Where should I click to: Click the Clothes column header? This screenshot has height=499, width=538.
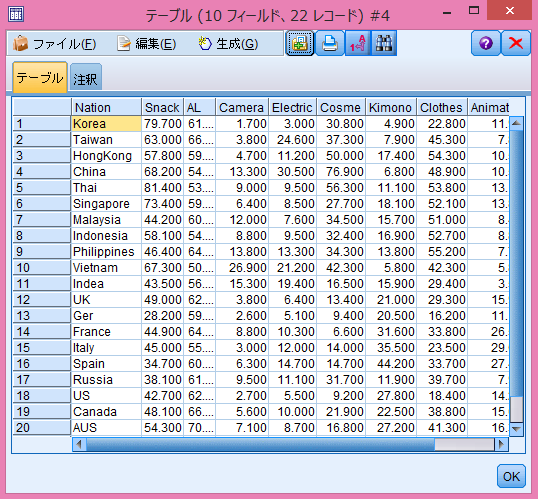click(442, 107)
